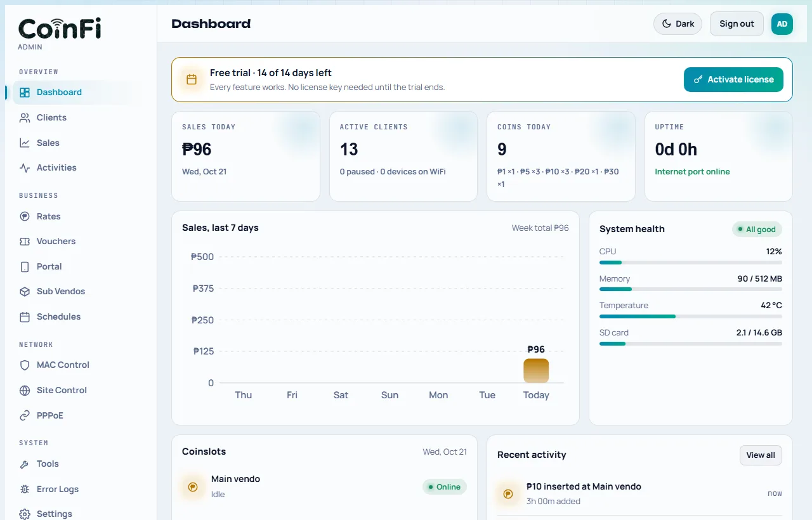
Task: Click the Sales chart icon
Action: coord(25,143)
